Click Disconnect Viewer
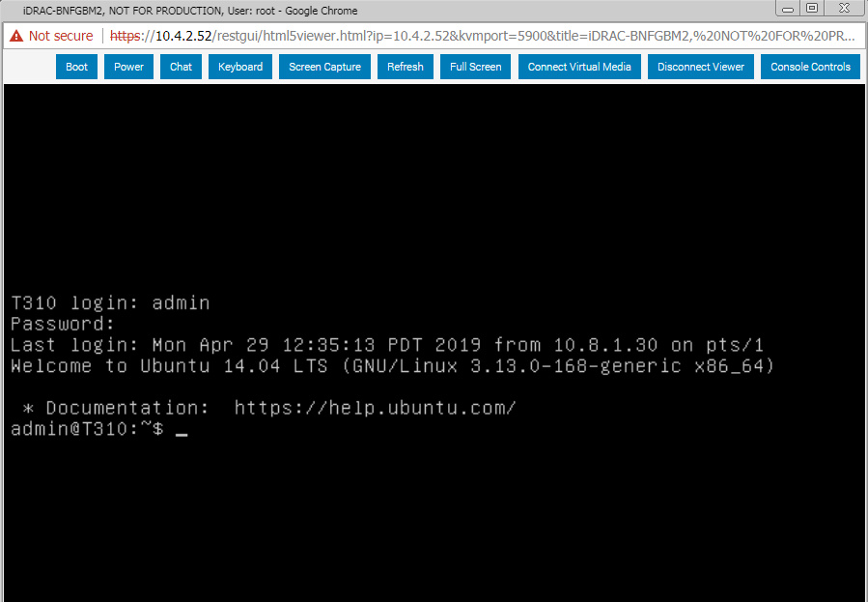This screenshot has height=602, width=868. (701, 67)
